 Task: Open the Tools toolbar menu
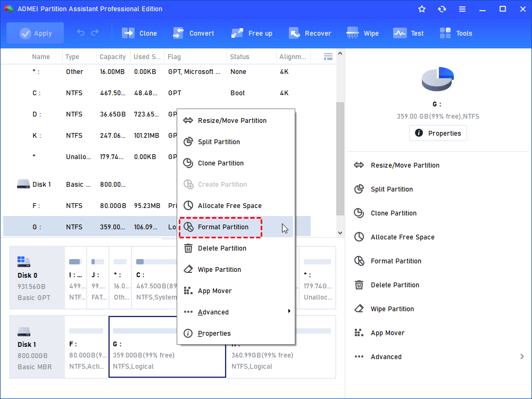(x=456, y=33)
